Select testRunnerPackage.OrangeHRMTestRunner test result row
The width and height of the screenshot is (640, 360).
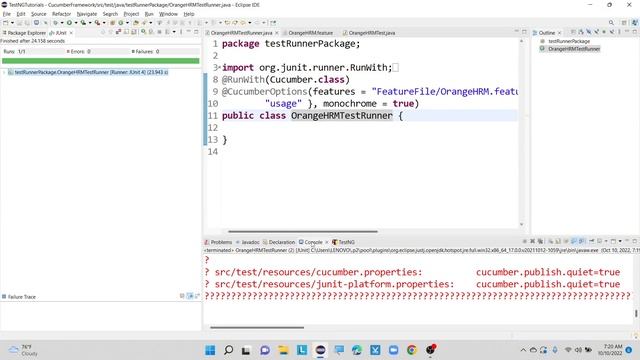coord(87,72)
